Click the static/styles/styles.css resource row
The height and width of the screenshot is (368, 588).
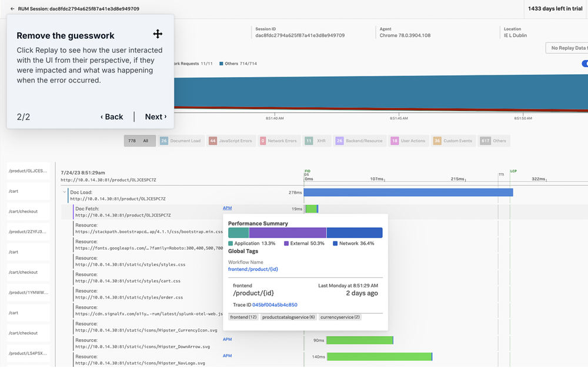point(148,261)
